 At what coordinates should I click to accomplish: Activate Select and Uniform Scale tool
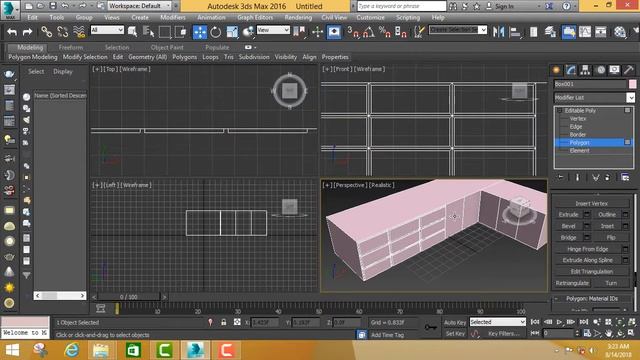coord(232,32)
